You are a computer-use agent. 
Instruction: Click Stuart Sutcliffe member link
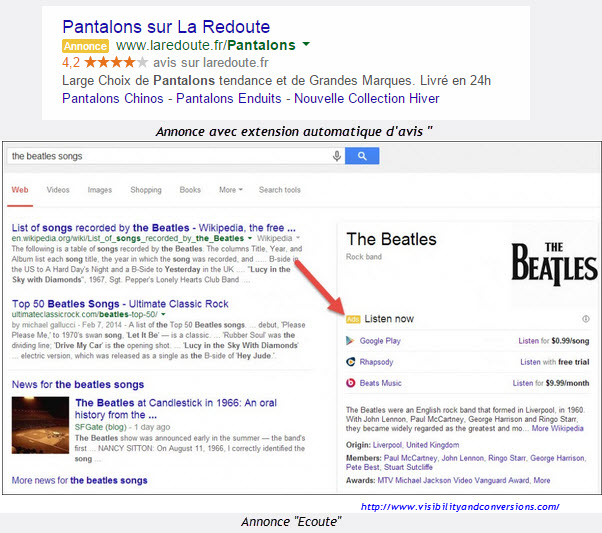(x=408, y=467)
